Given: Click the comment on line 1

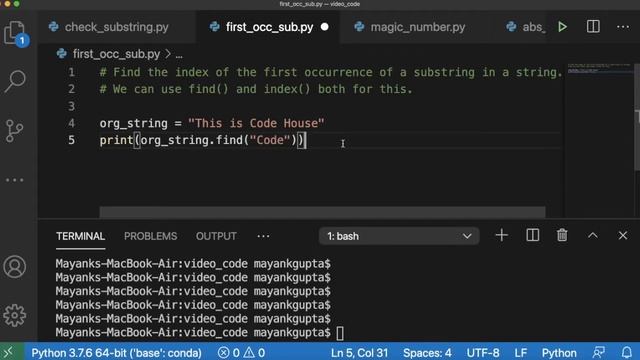Looking at the screenshot, I should click(x=331, y=72).
